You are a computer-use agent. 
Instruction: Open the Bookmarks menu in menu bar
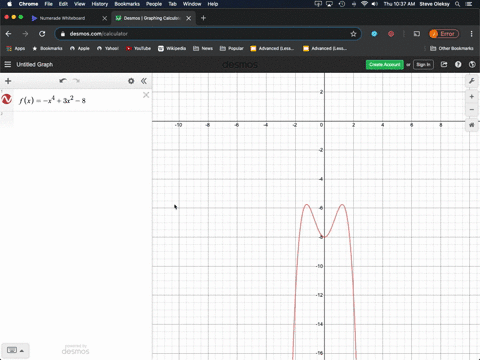tap(127, 4)
